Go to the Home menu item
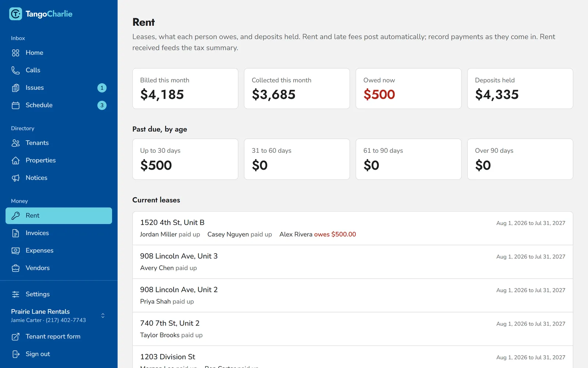 59,53
